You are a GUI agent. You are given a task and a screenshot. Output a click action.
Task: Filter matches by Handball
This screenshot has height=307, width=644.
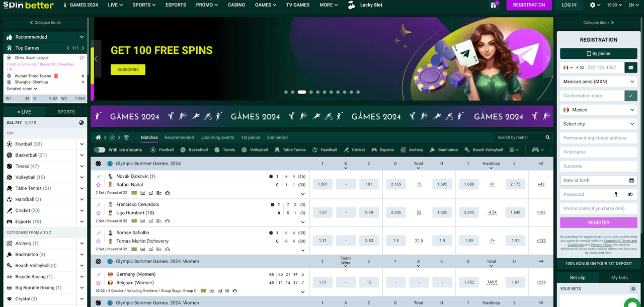click(x=325, y=150)
